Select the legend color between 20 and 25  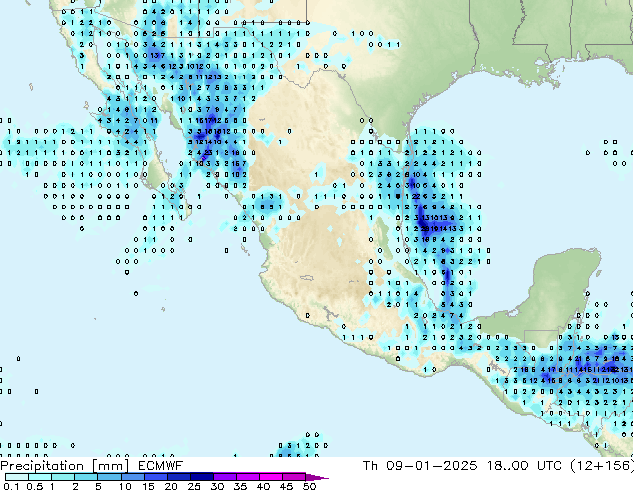click(182, 477)
